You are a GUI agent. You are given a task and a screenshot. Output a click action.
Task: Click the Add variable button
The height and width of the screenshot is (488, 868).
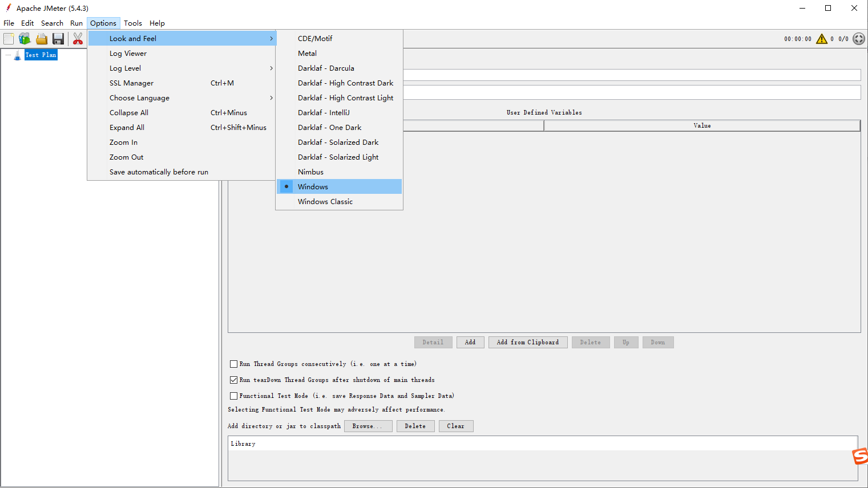tap(470, 342)
